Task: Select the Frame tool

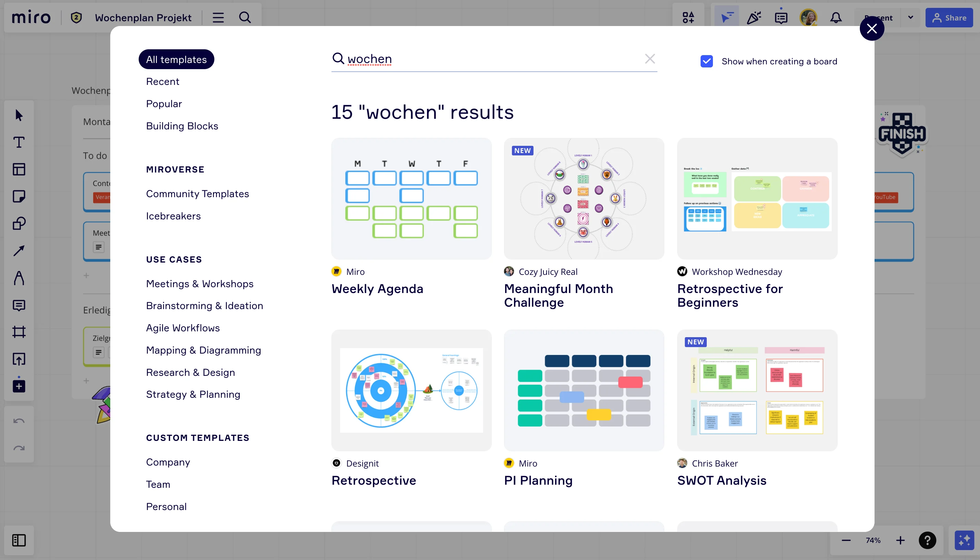Action: 19,332
